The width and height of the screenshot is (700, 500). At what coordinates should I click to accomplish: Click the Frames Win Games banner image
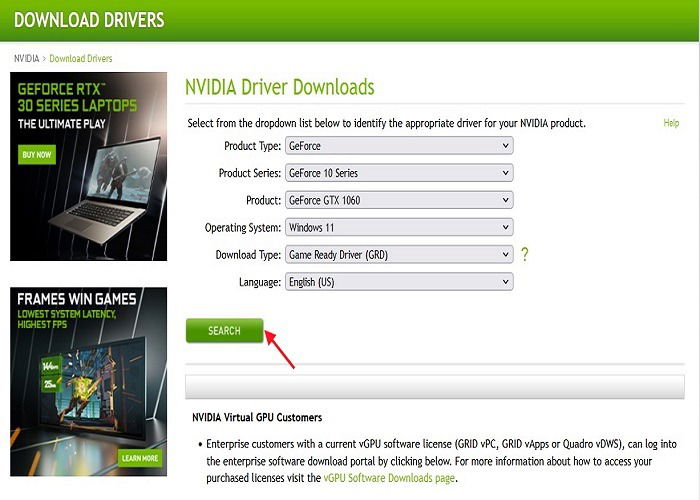pos(88,382)
